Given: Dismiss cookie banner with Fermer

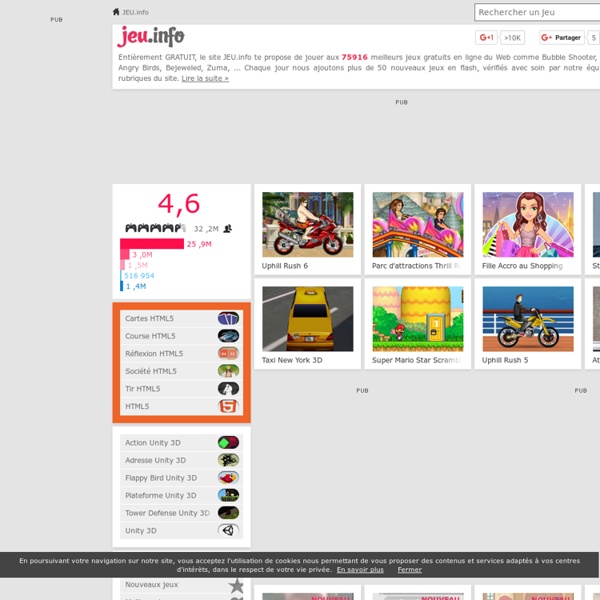Looking at the screenshot, I should point(409,570).
